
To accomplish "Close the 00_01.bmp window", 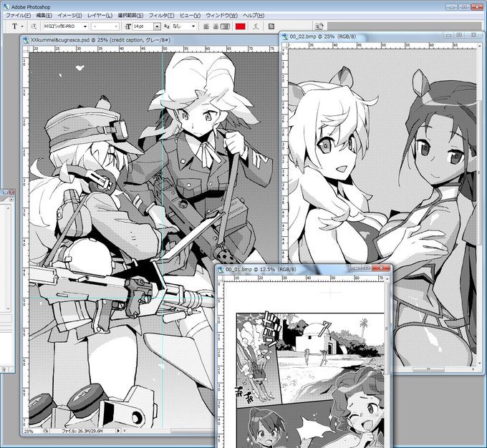I will 381,268.
